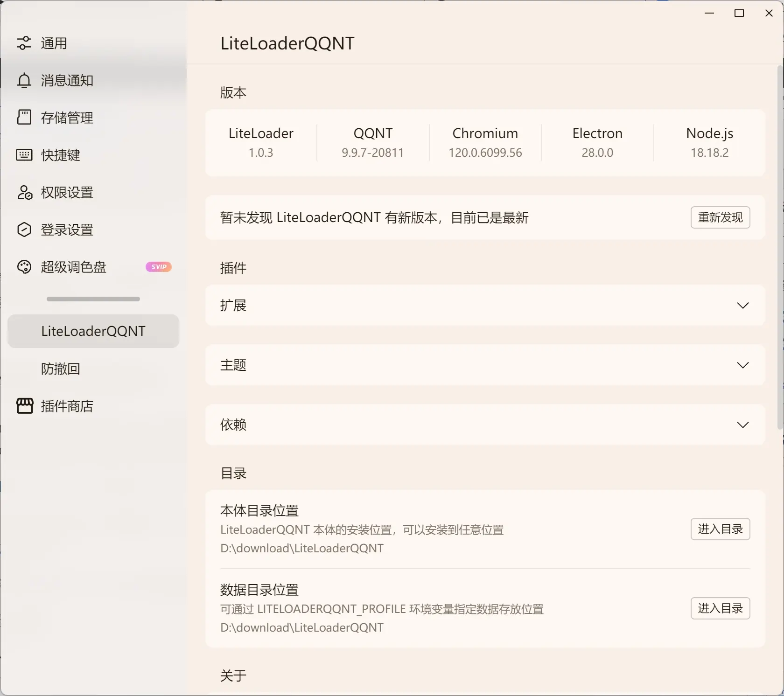Click the storage management icon

click(x=24, y=118)
